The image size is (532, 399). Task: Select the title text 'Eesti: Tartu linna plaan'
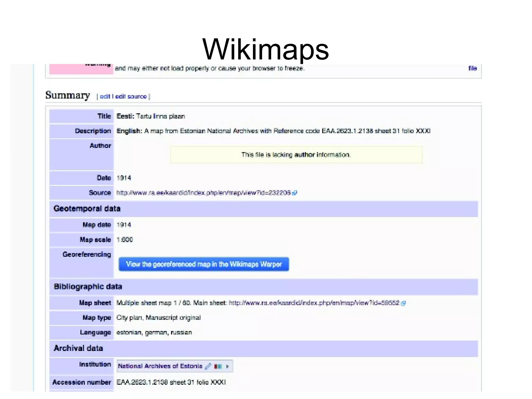(151, 116)
